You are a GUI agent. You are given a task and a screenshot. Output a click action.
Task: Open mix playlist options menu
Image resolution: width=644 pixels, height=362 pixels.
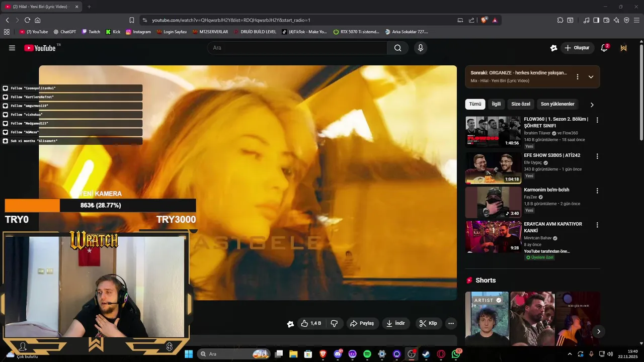click(x=578, y=77)
